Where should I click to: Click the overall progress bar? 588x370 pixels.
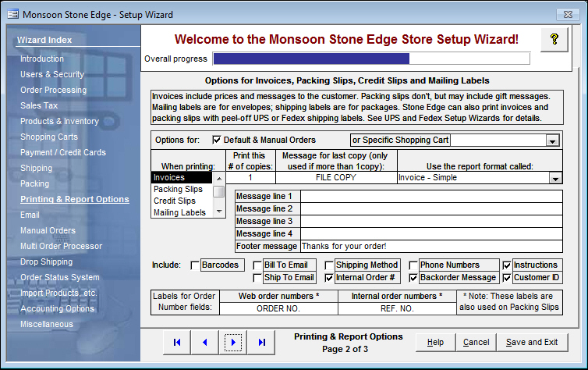tap(371, 59)
